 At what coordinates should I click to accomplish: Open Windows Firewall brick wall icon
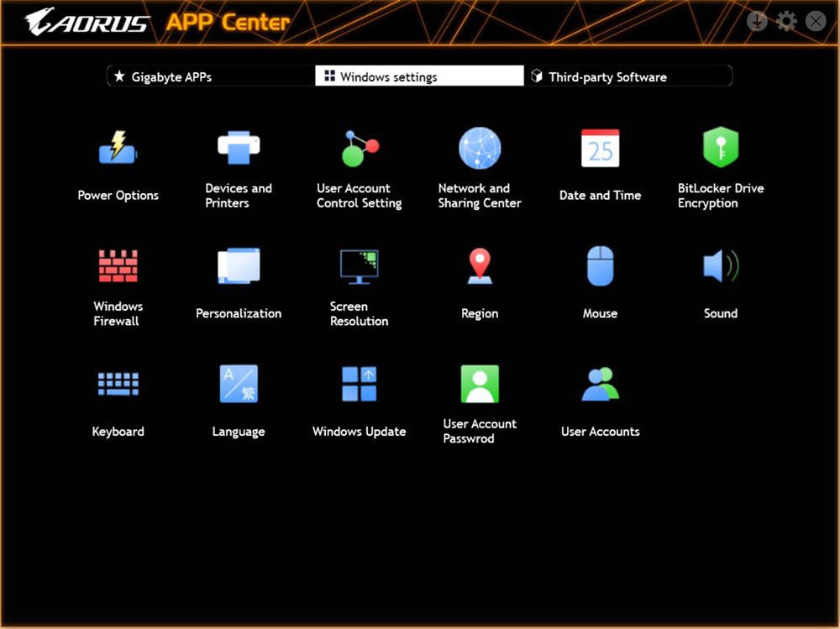[x=118, y=265]
